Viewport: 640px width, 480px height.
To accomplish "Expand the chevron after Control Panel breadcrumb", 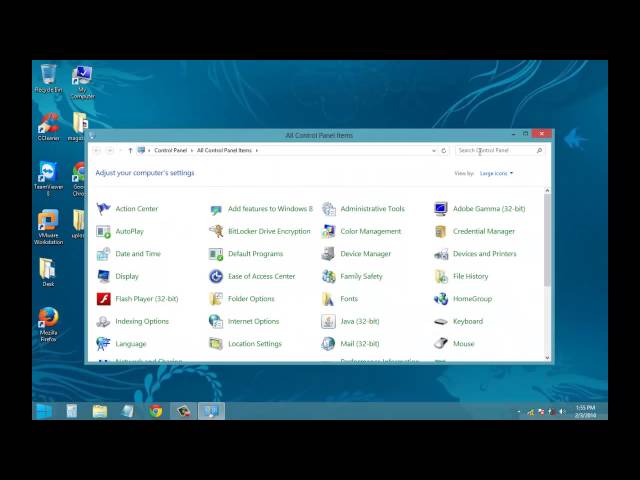I will coord(192,151).
